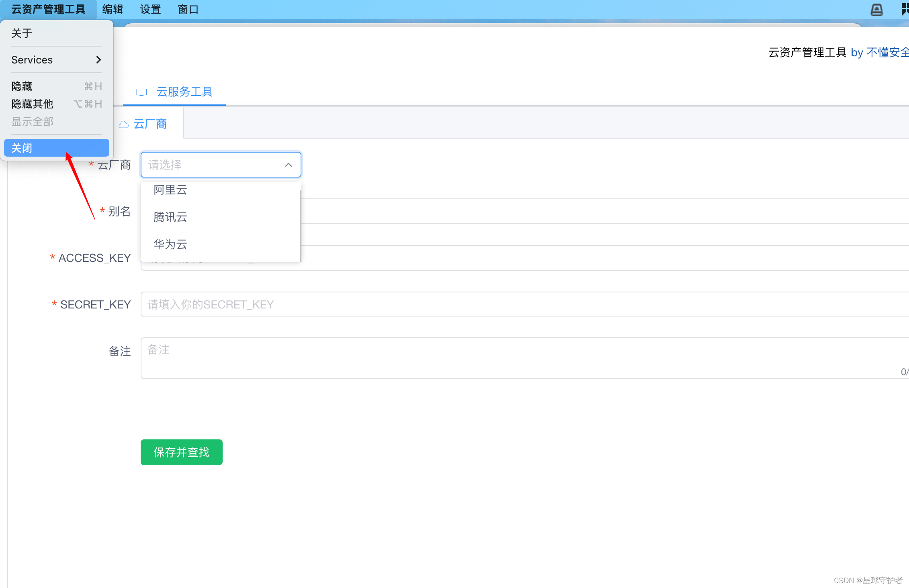
Task: Pick 华为云 from the dropdown options
Action: (x=170, y=244)
